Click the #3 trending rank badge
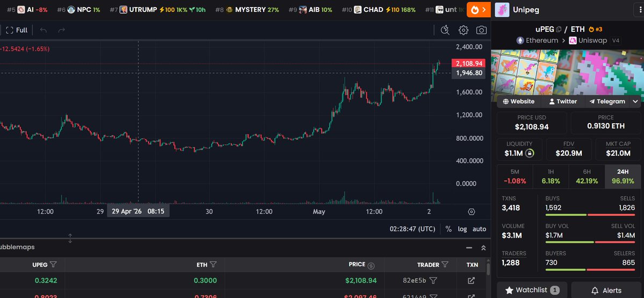The height and width of the screenshot is (298, 644). (x=596, y=29)
